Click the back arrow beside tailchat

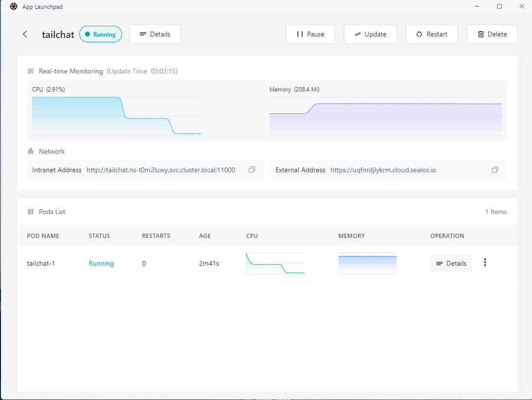point(25,34)
